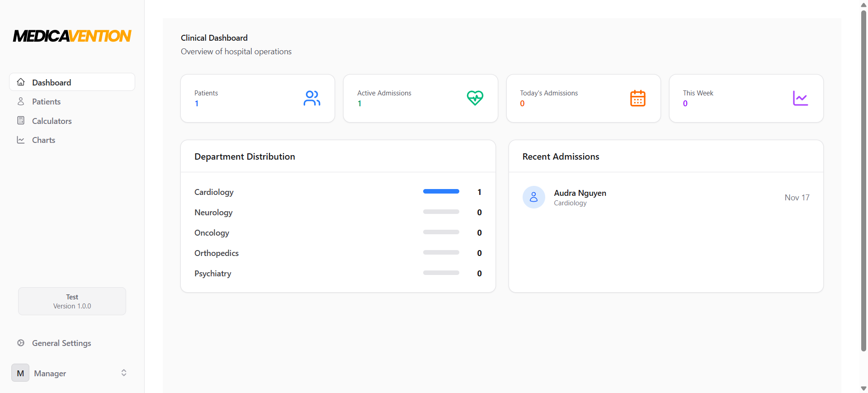Click the Nov 17 admission date

[x=797, y=198]
